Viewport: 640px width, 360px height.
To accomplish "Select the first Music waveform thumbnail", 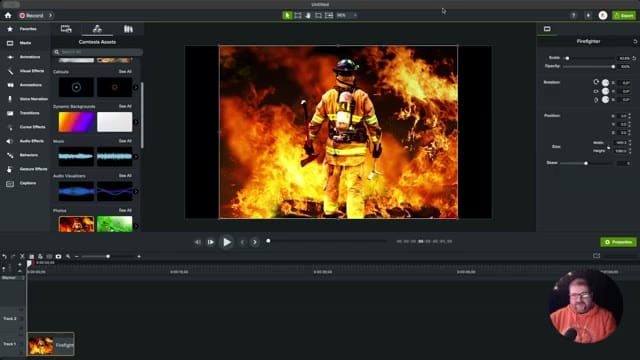I will pos(76,156).
